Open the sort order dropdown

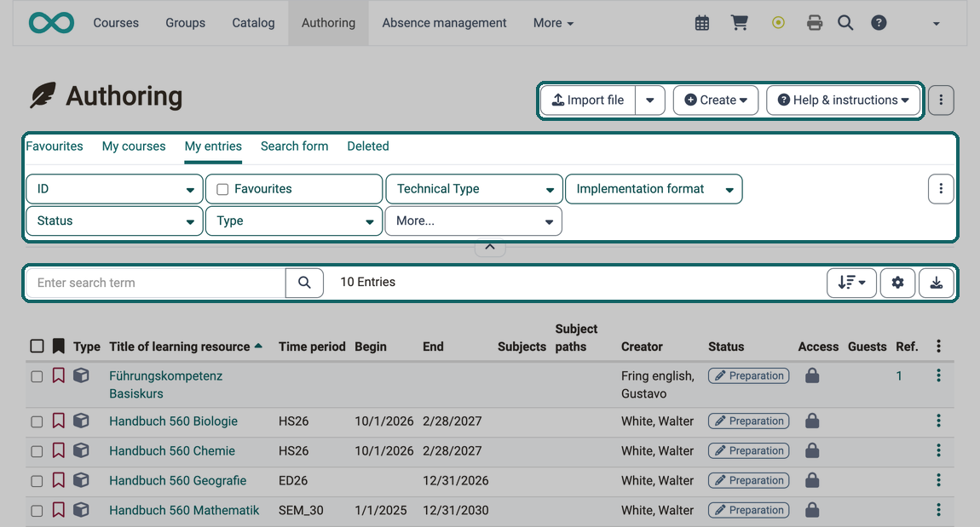pos(851,283)
